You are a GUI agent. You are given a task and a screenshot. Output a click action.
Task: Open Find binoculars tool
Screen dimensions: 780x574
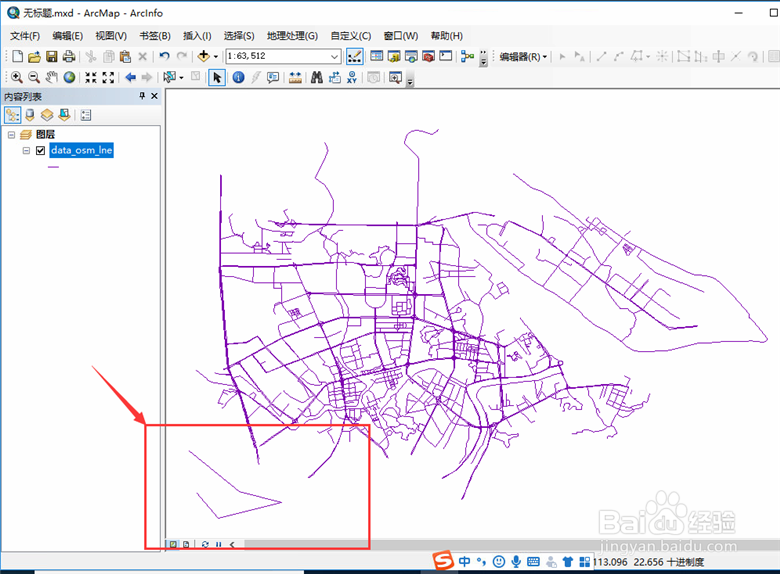pyautogui.click(x=316, y=78)
